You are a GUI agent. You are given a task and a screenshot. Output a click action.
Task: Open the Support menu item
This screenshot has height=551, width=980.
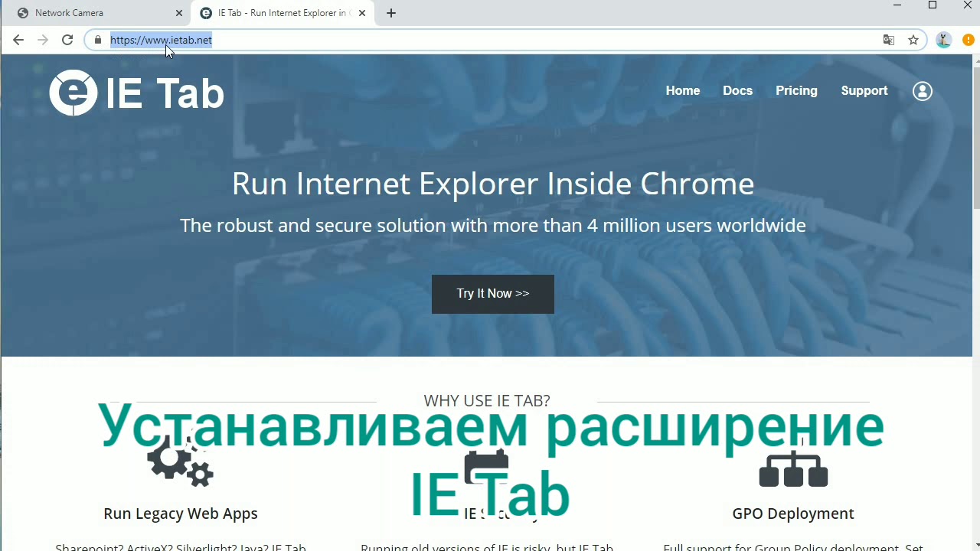(x=864, y=90)
